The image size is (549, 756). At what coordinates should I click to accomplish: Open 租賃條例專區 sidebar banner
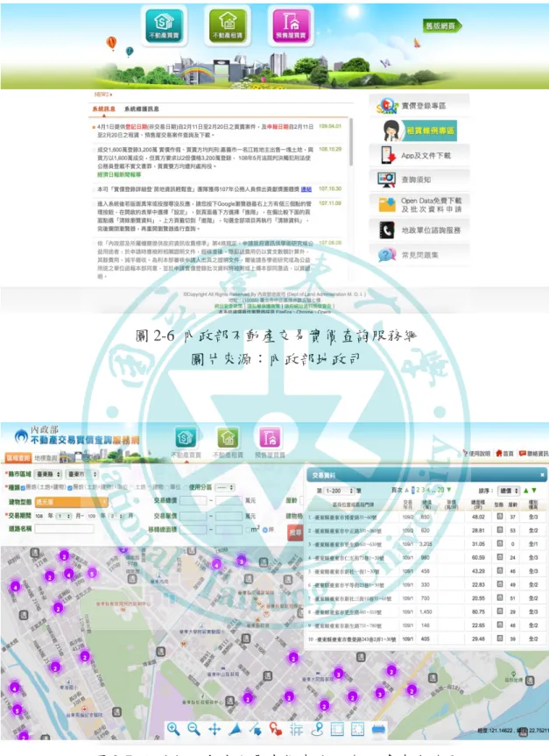pos(419,131)
